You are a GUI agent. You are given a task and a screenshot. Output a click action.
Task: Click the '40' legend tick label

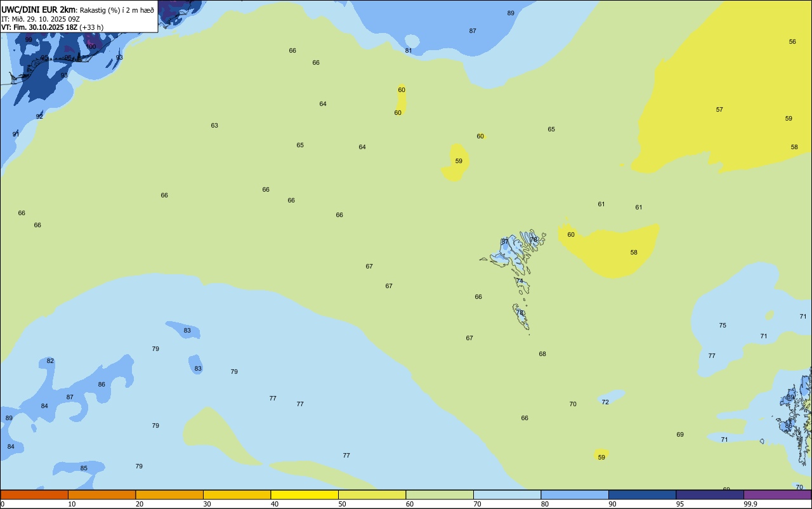click(x=275, y=504)
